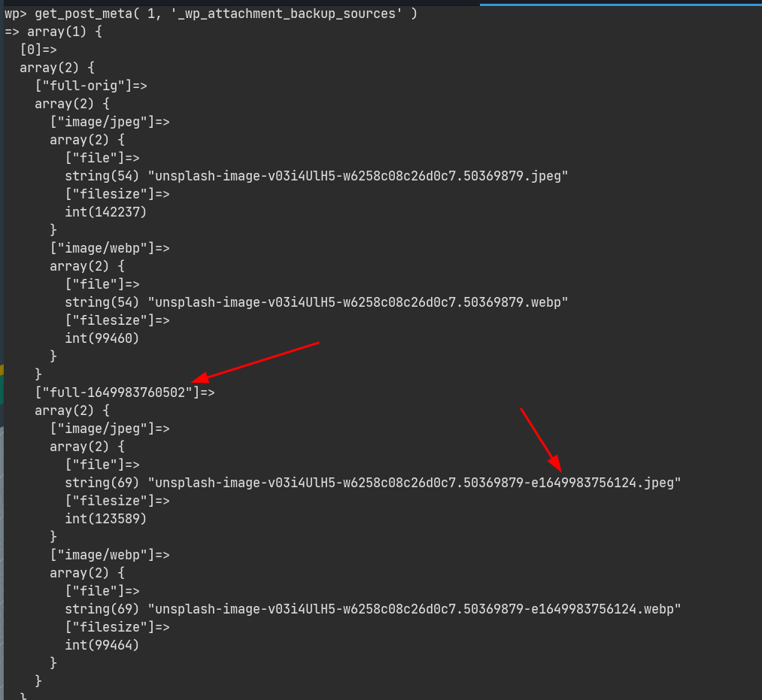The width and height of the screenshot is (762, 700).
Task: Click ["image/webp"]=> preceding the int(99464) entry
Action: tap(110, 555)
